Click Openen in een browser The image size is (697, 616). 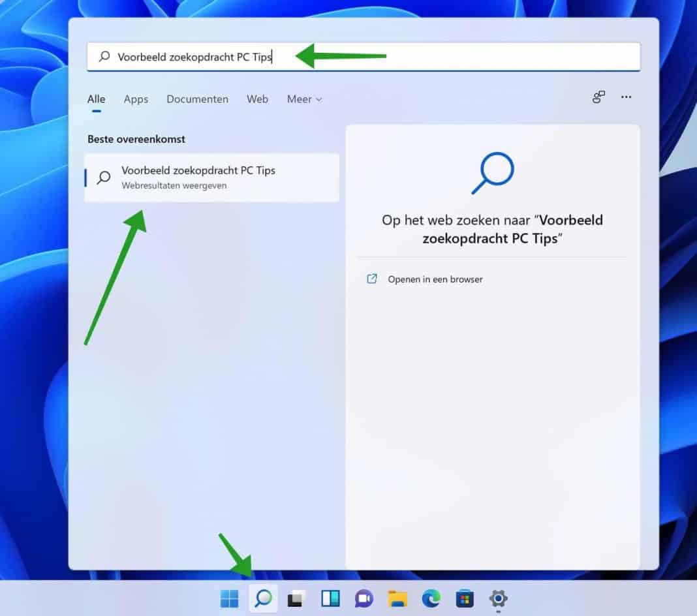[434, 279]
